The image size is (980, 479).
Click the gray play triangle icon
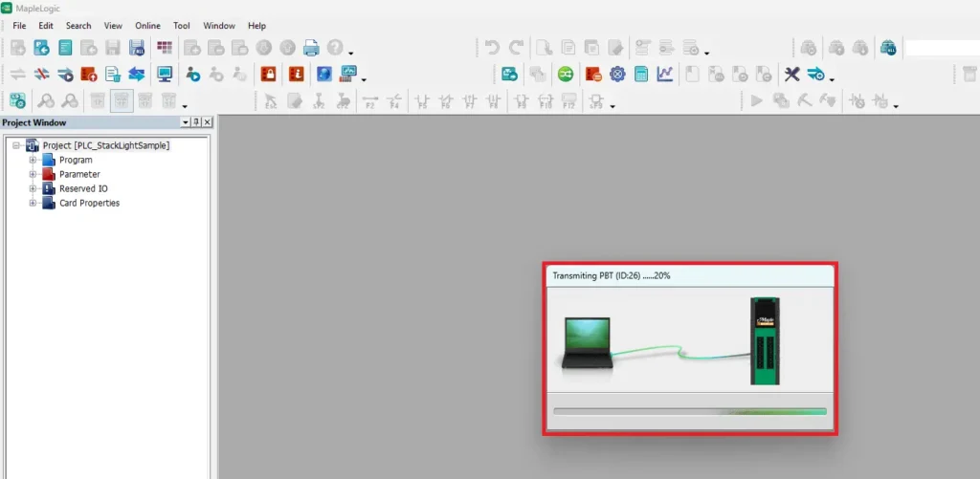tap(757, 100)
